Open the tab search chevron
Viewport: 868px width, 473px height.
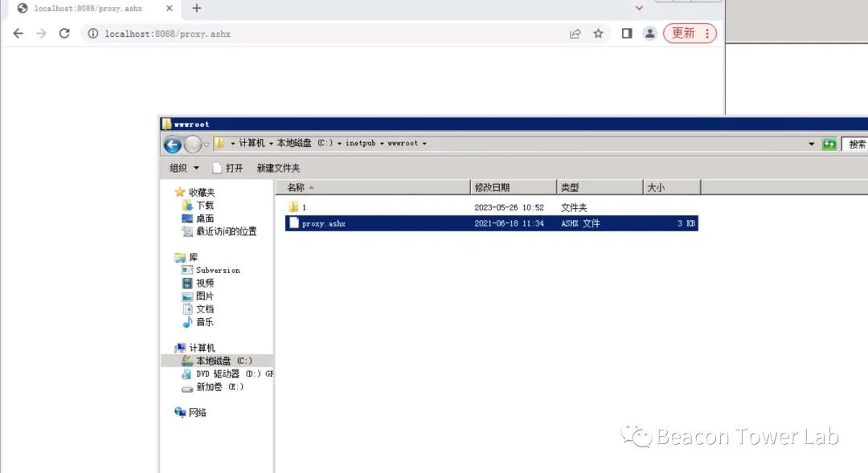tap(639, 8)
